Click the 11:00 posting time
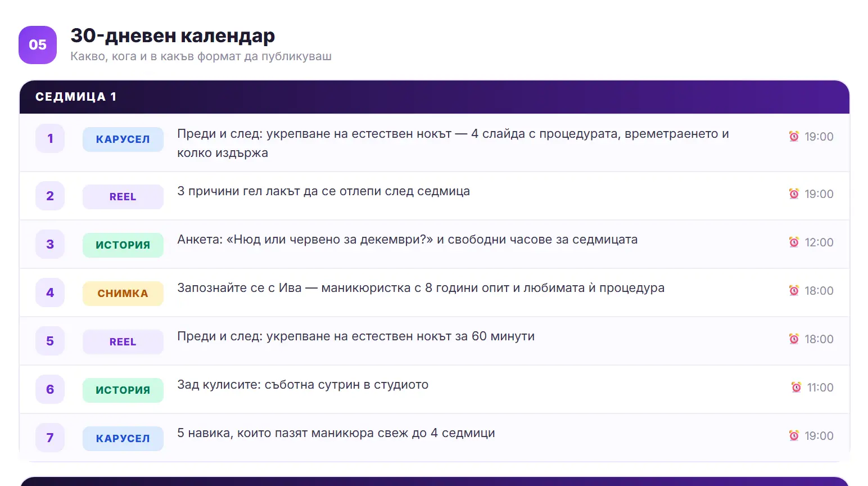Screen dimensions: 868x486 coord(820,388)
